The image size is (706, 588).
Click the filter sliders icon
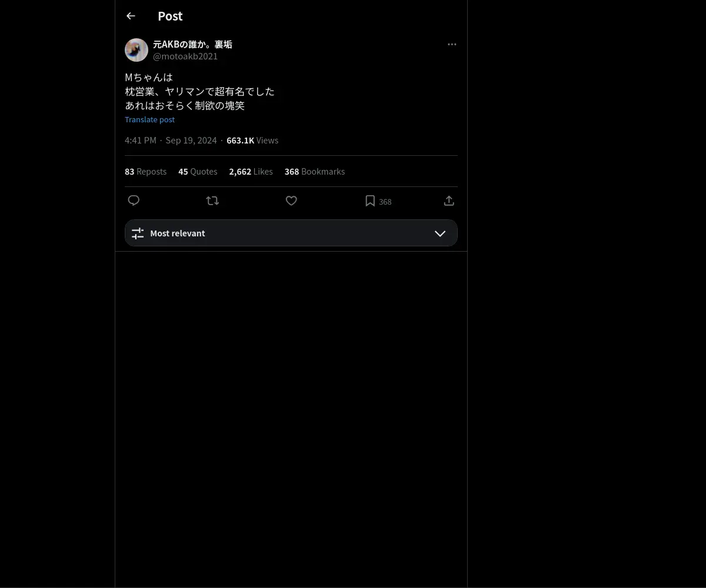point(138,233)
